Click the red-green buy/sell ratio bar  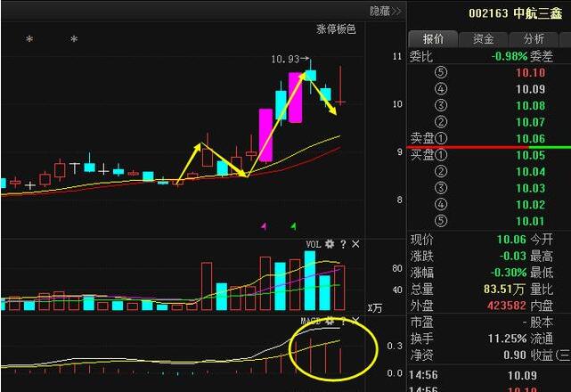click(489, 146)
